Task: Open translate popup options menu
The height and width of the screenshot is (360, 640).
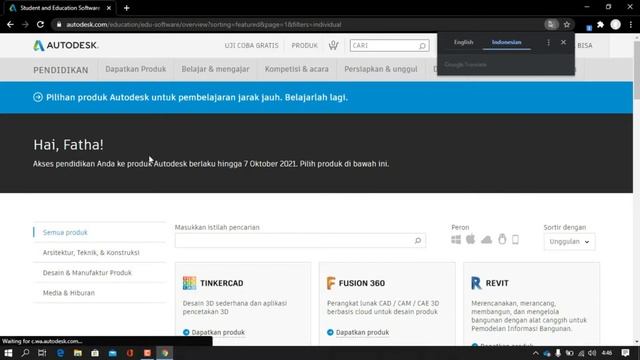Action: [548, 42]
